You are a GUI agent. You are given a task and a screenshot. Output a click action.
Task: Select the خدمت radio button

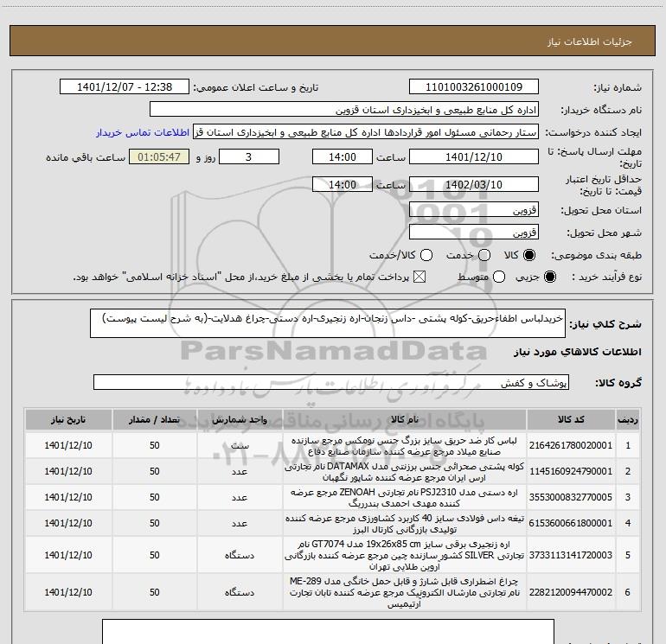pos(484,255)
